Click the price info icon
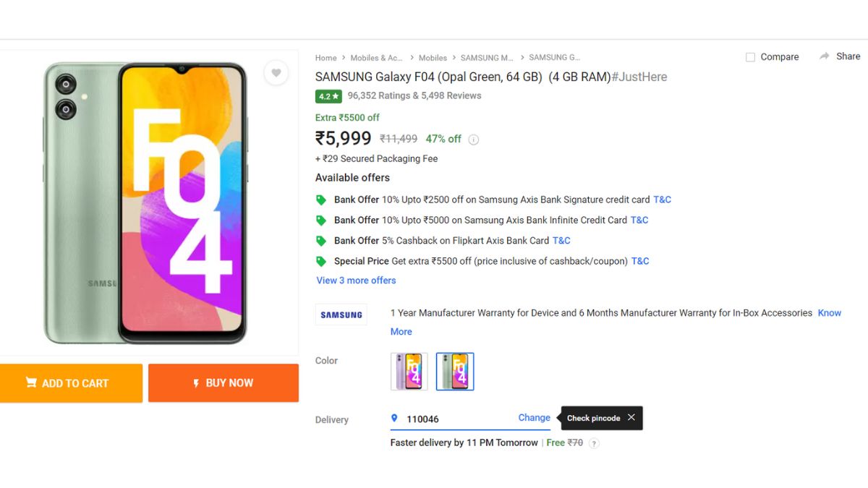This screenshot has height=488, width=868. pyautogui.click(x=474, y=140)
